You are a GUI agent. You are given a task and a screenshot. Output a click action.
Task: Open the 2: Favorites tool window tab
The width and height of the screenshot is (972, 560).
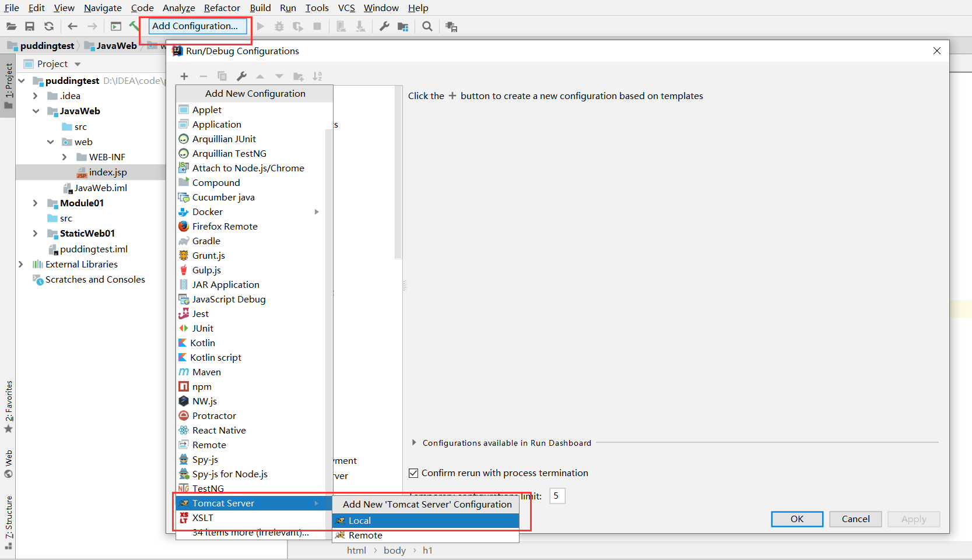point(8,407)
